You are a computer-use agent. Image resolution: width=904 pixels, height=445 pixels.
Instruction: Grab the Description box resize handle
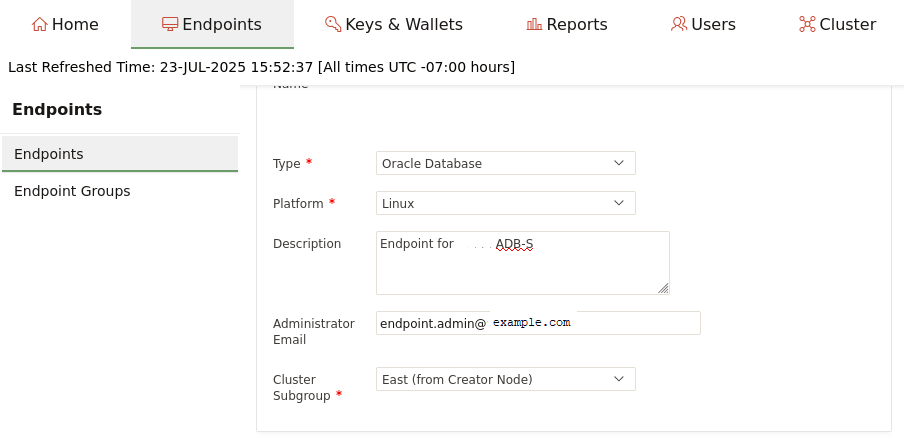click(x=663, y=288)
